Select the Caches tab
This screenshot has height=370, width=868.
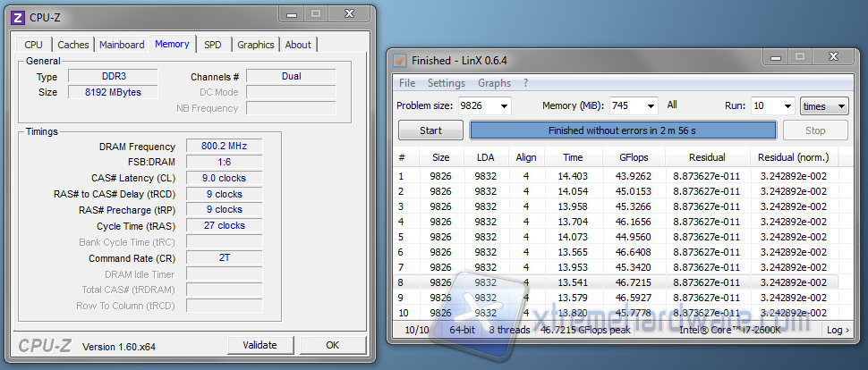click(x=73, y=45)
